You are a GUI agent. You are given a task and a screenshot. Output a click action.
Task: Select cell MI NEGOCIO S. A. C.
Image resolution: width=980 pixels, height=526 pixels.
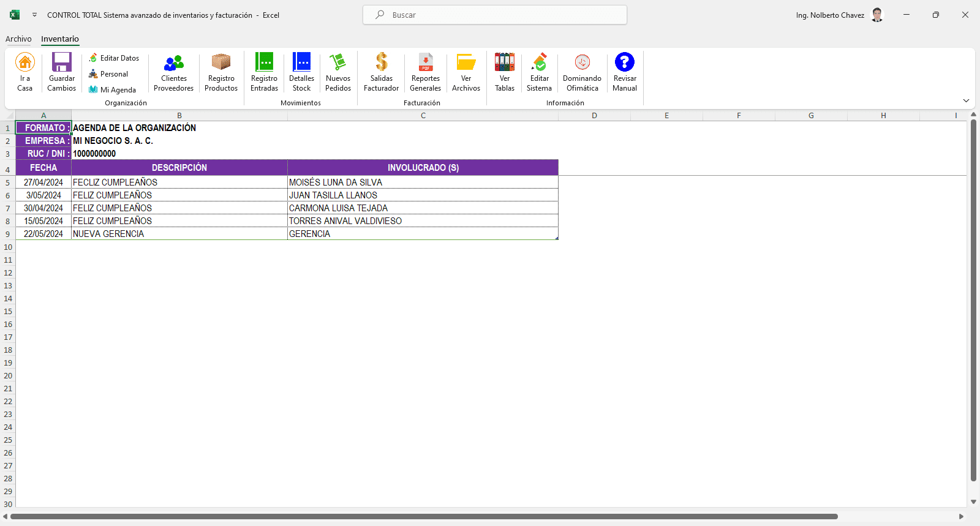(x=179, y=140)
